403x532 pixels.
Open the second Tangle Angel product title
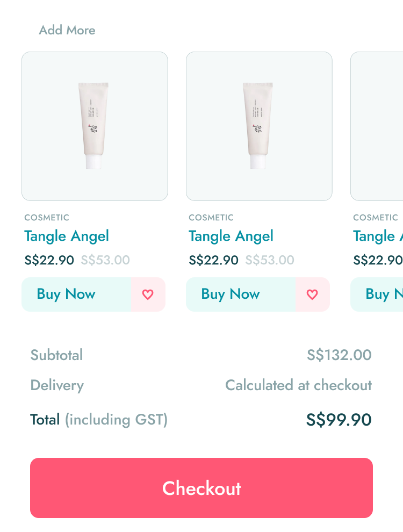tap(231, 236)
